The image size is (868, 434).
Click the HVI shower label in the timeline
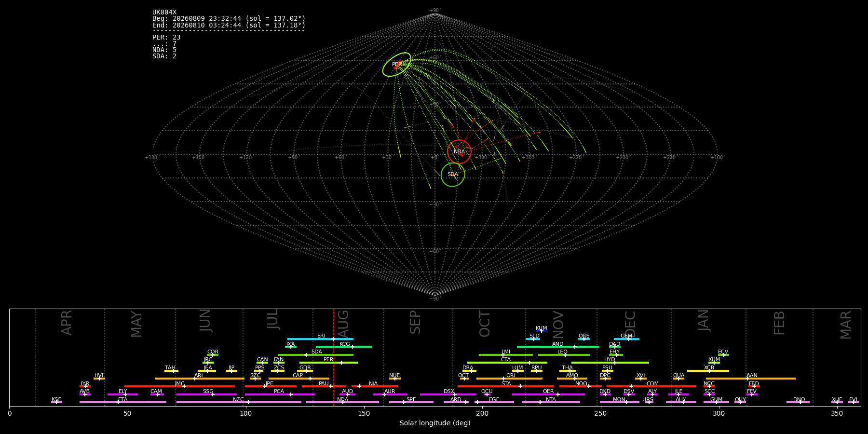pos(99,376)
